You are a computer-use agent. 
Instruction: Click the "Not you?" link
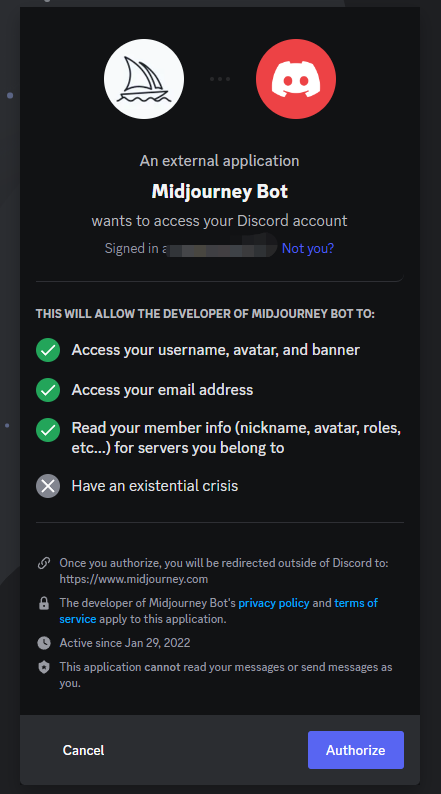(x=308, y=248)
